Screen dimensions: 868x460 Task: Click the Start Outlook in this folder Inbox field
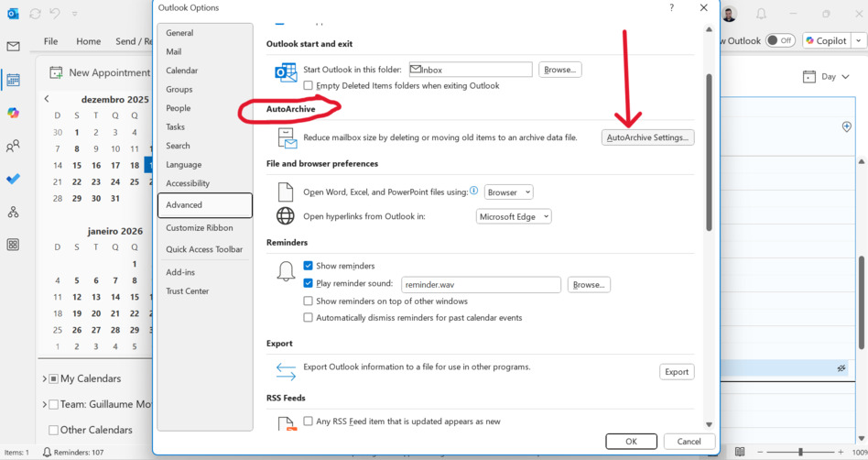(471, 70)
